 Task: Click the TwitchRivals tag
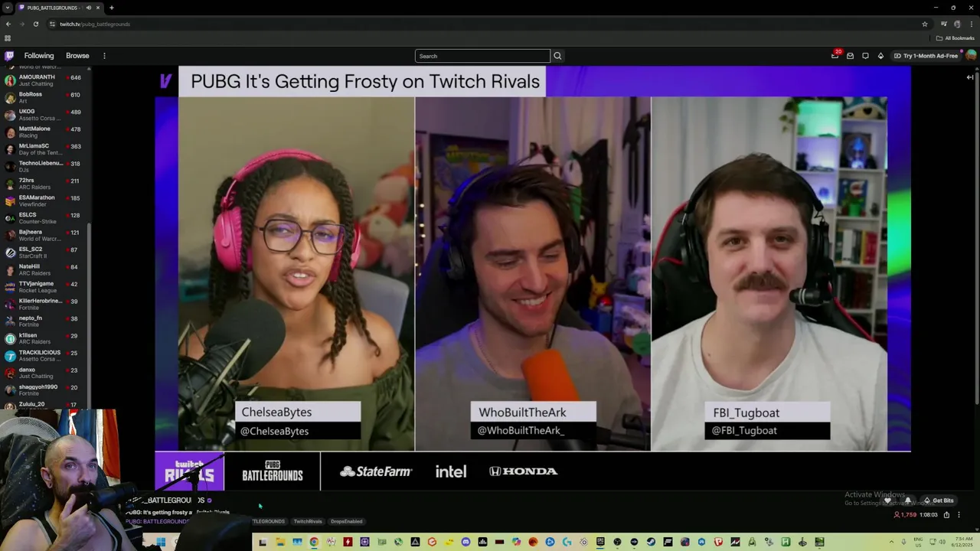point(308,521)
